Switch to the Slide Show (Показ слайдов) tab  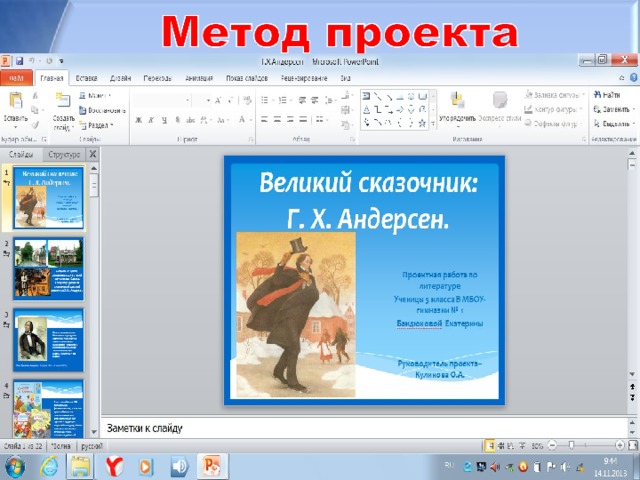coord(247,78)
